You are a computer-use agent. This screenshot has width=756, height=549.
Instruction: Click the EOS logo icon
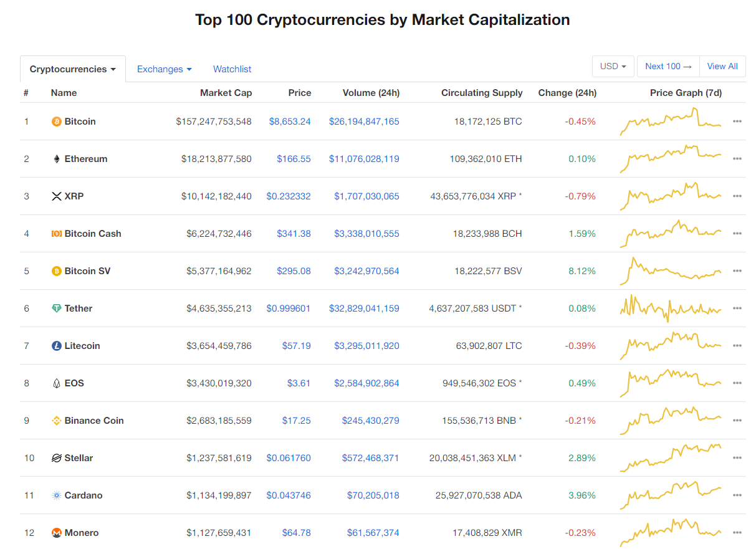click(56, 383)
